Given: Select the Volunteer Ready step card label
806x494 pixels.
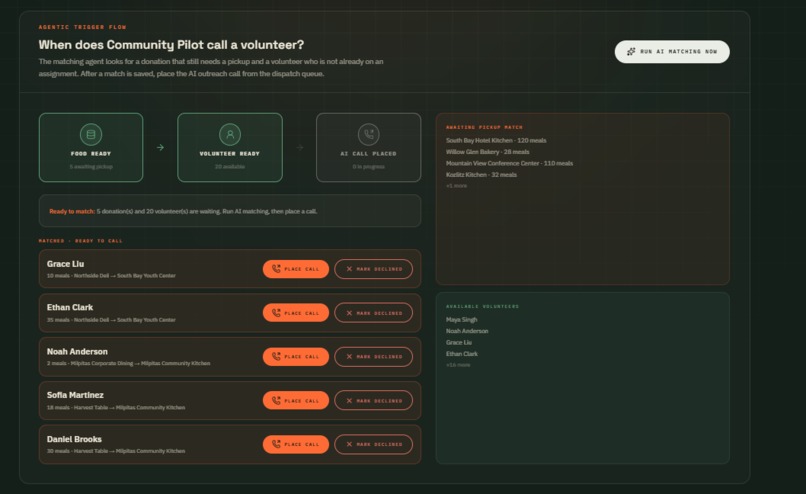Looking at the screenshot, I should (230, 154).
